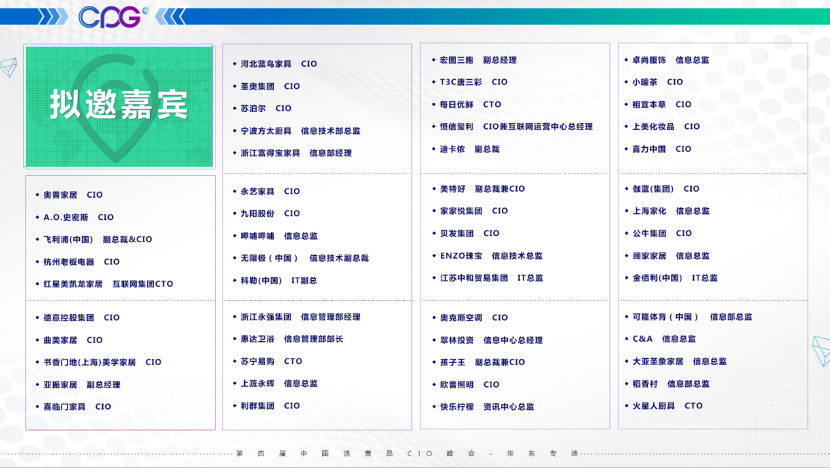This screenshot has width=830, height=468.
Task: Select 浙江永强集团 信息管理部经理 entry
Action: [300, 317]
